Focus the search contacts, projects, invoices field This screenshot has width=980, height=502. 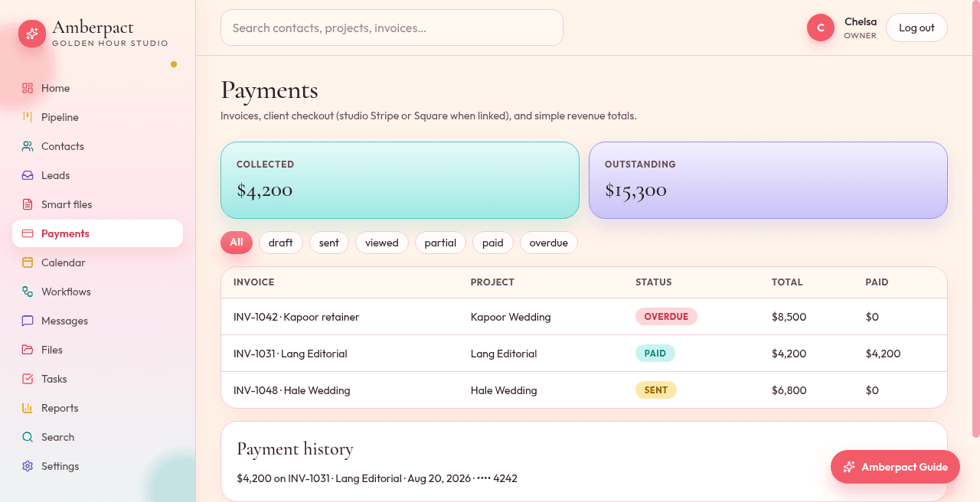pyautogui.click(x=392, y=28)
